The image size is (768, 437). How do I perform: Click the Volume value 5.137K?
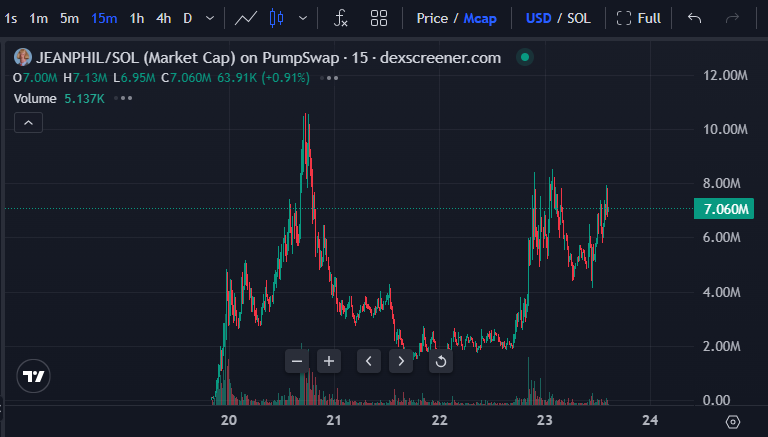coord(85,98)
